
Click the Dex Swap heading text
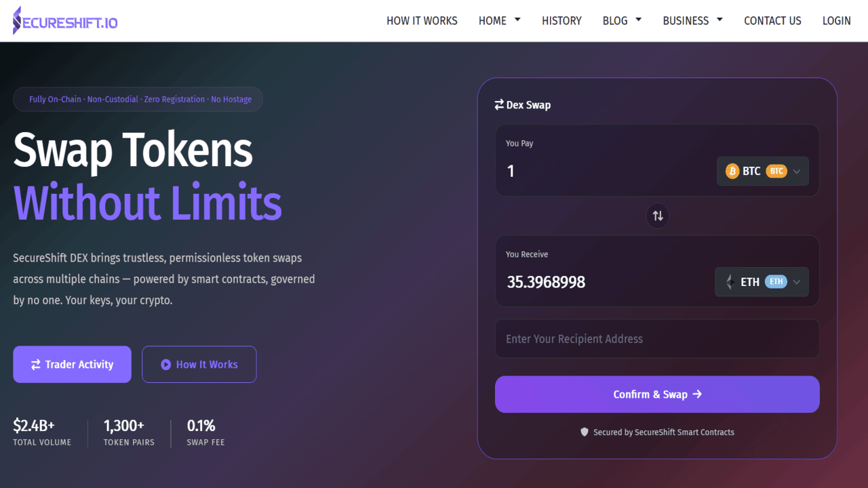528,105
